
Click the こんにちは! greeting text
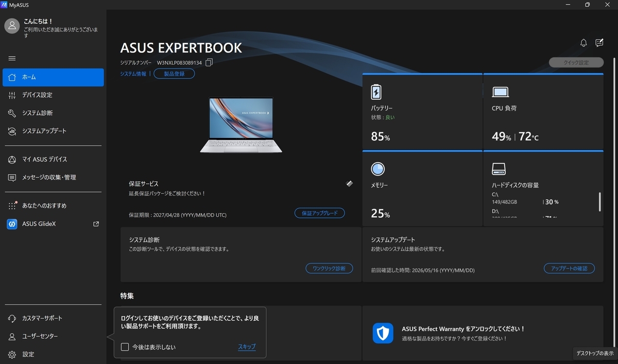click(38, 22)
